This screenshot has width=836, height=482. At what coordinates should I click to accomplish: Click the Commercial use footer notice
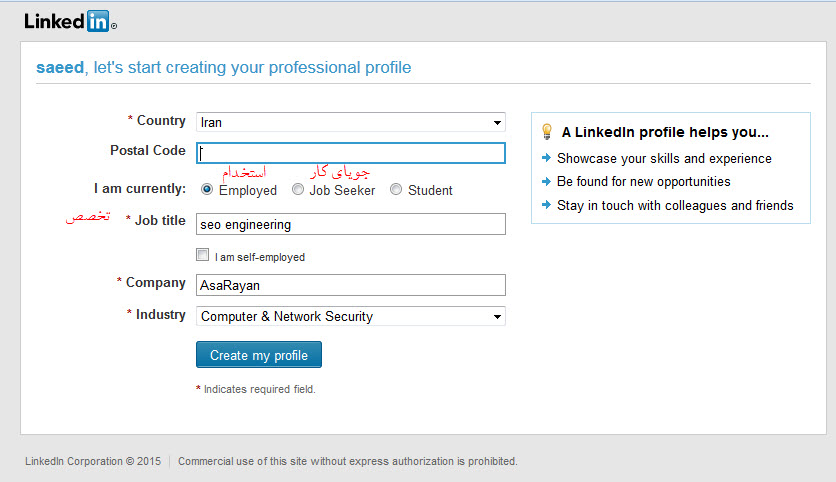click(x=347, y=461)
